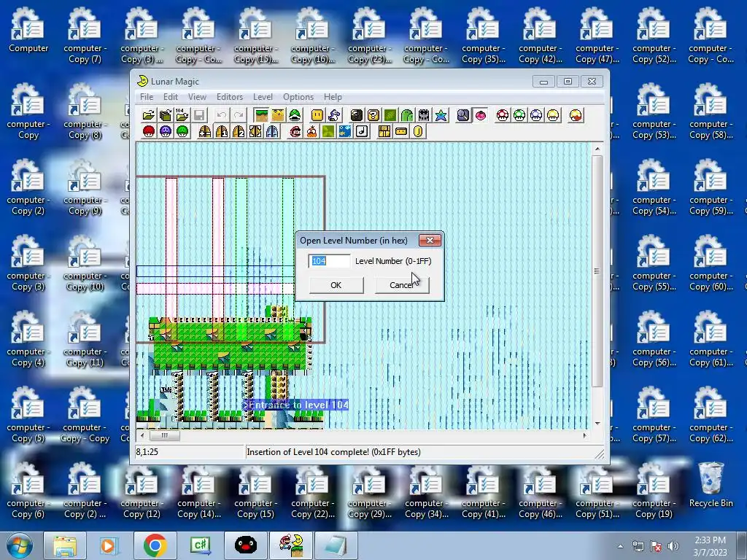Viewport: 747px width, 560px height.
Task: Open the Editors menu
Action: [x=230, y=97]
